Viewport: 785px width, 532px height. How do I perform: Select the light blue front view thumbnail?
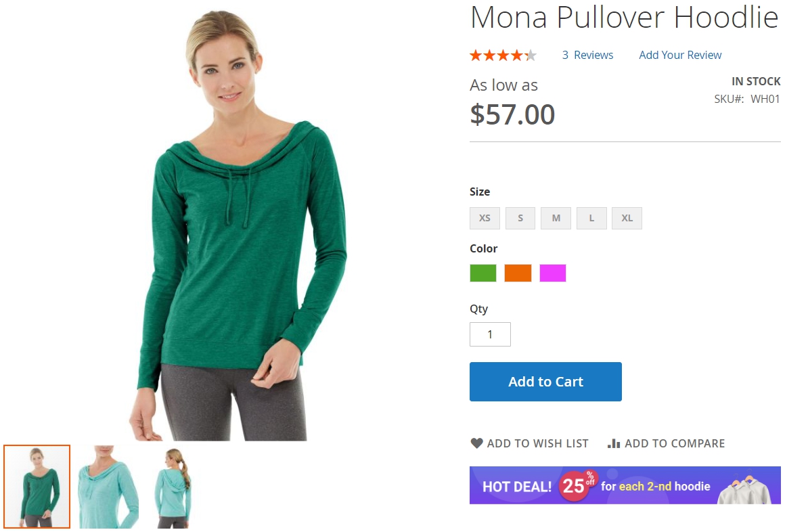[107, 487]
